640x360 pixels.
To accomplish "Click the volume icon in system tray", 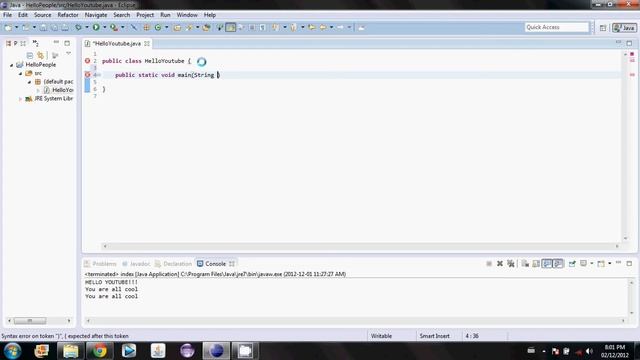I will pos(589,351).
